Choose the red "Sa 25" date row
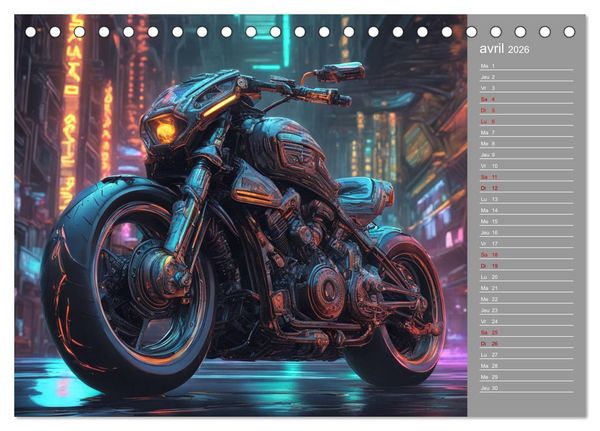The image size is (600, 431). click(x=527, y=332)
